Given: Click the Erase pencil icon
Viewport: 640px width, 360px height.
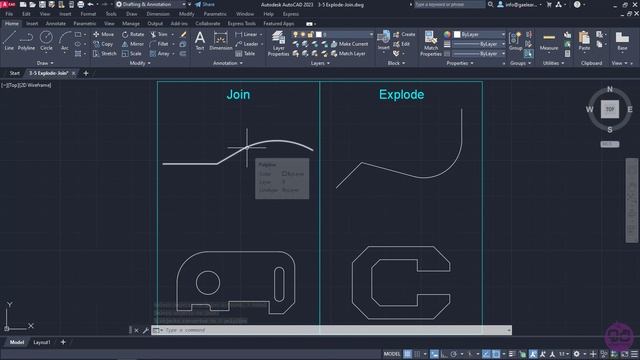Looking at the screenshot, I should (x=183, y=34).
